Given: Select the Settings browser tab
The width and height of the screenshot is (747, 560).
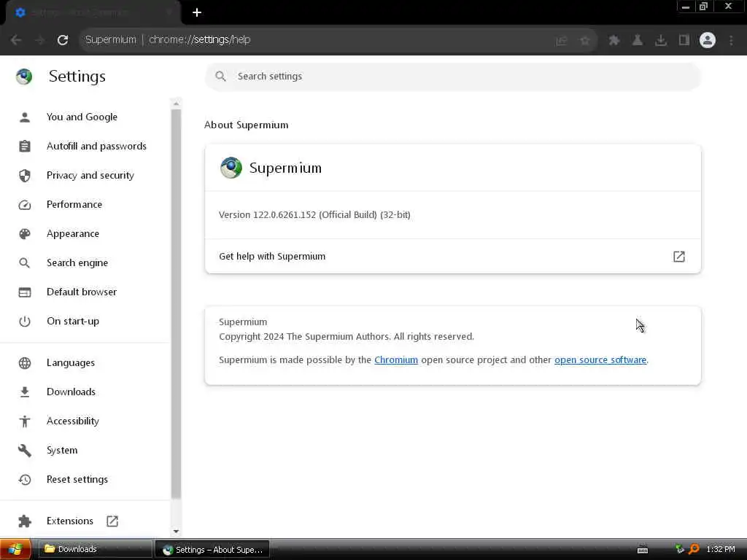Looking at the screenshot, I should [x=93, y=13].
